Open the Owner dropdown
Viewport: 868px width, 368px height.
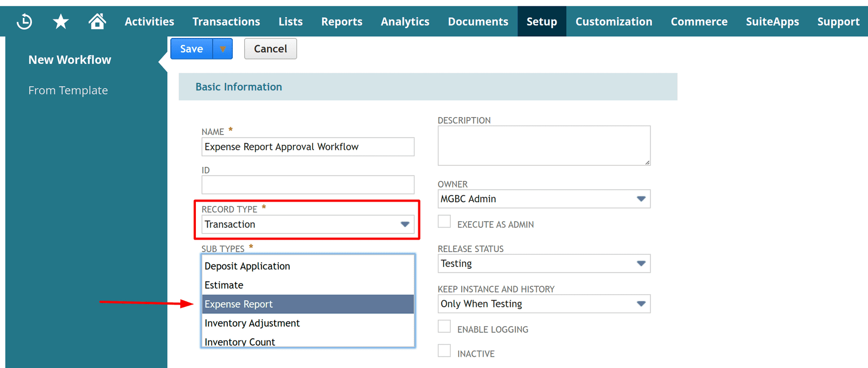[544, 199]
